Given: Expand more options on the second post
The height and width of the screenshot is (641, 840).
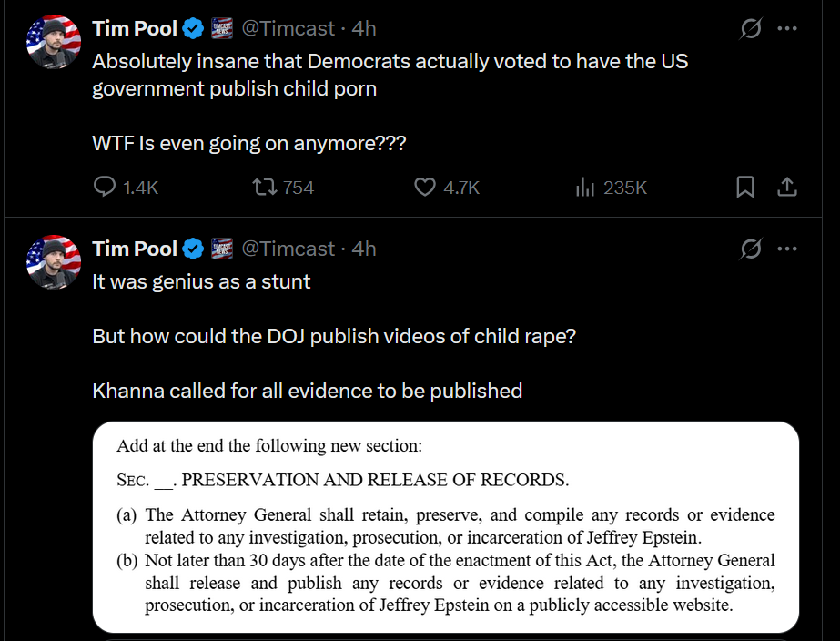Looking at the screenshot, I should pos(787,249).
